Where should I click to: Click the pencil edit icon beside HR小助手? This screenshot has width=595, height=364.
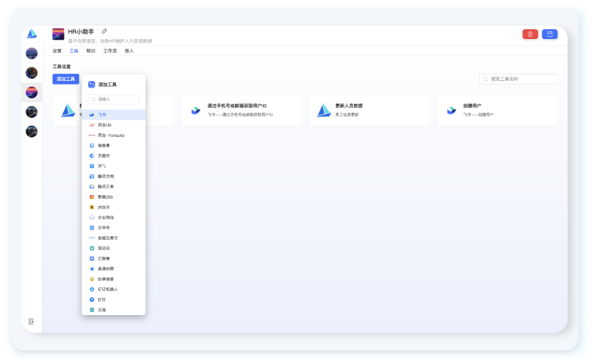104,31
